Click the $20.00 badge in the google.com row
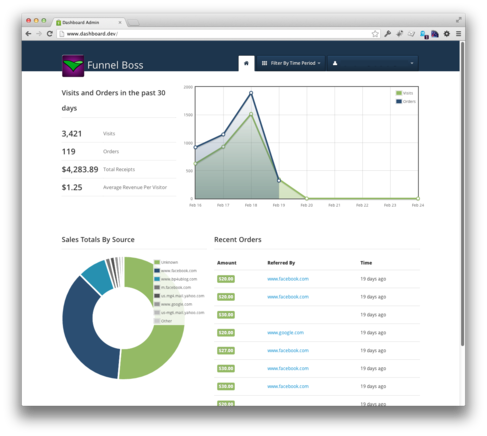Image resolution: width=487 pixels, height=436 pixels. [226, 333]
